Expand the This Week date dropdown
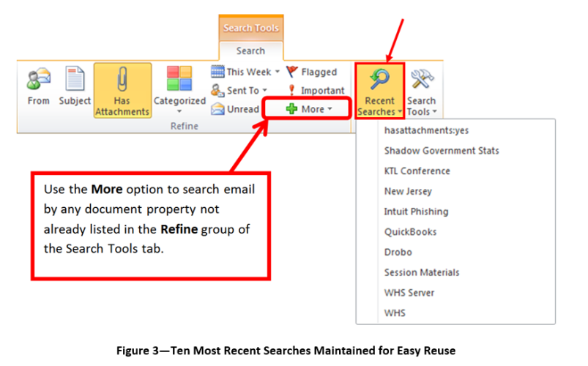 point(245,72)
